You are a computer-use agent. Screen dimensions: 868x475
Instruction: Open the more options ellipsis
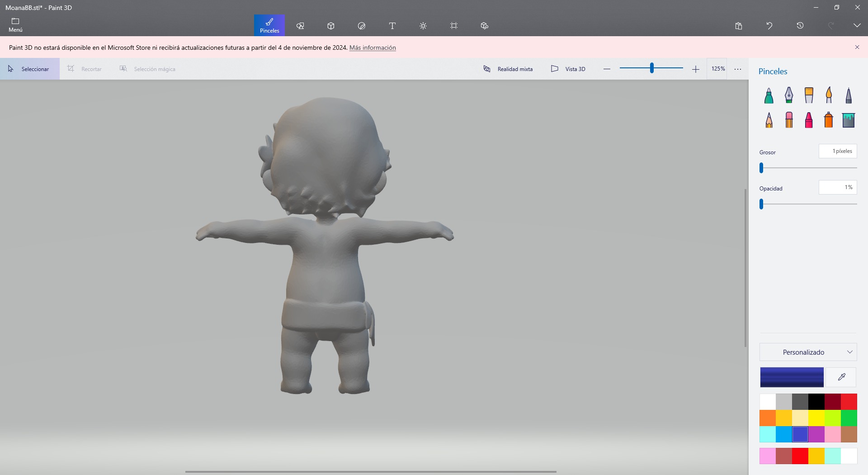738,69
